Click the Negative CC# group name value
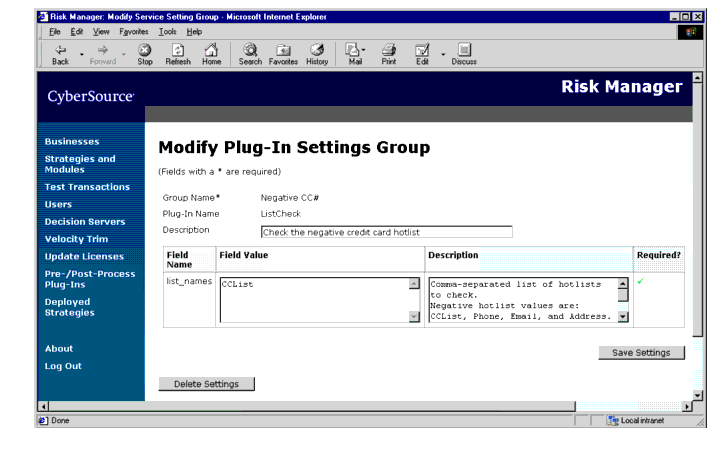The width and height of the screenshot is (713, 454). coord(290,198)
